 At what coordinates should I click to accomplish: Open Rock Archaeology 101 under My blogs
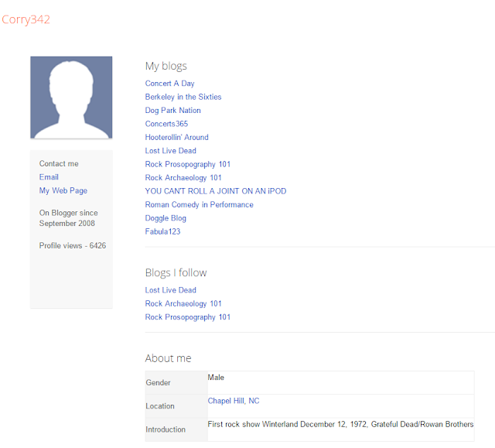click(x=183, y=178)
